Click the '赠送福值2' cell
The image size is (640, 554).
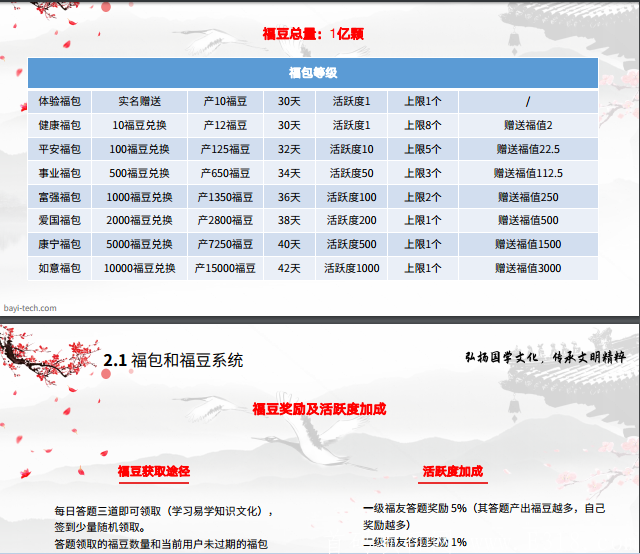coord(528,125)
